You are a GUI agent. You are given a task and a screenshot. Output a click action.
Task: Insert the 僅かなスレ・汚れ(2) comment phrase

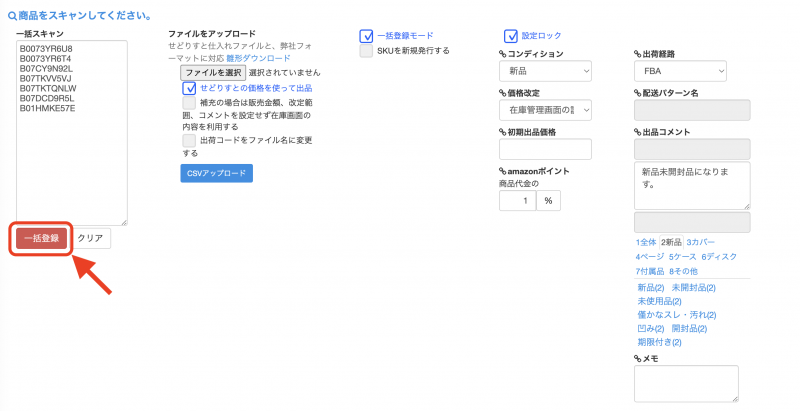pyautogui.click(x=677, y=315)
